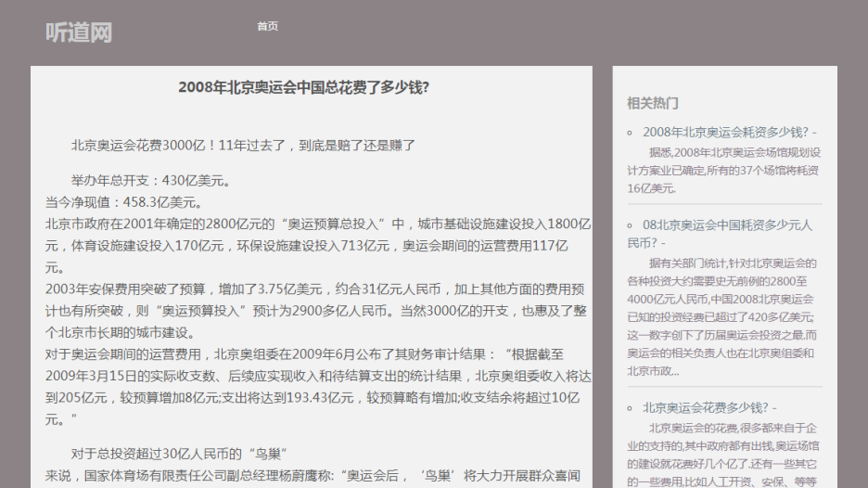Click the paragraph starting 2003年安保费用突破了预算
868x488 pixels.
pyautogui.click(x=316, y=311)
